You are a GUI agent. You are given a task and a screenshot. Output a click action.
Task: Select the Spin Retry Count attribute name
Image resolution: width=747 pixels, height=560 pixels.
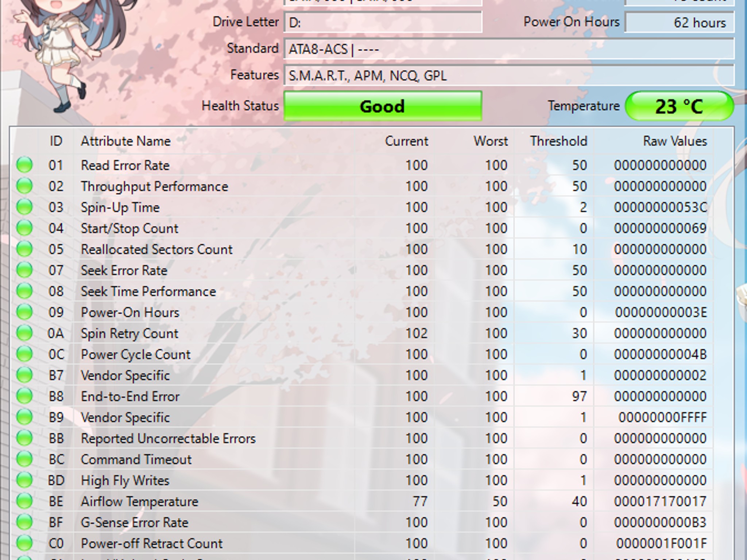pyautogui.click(x=129, y=334)
